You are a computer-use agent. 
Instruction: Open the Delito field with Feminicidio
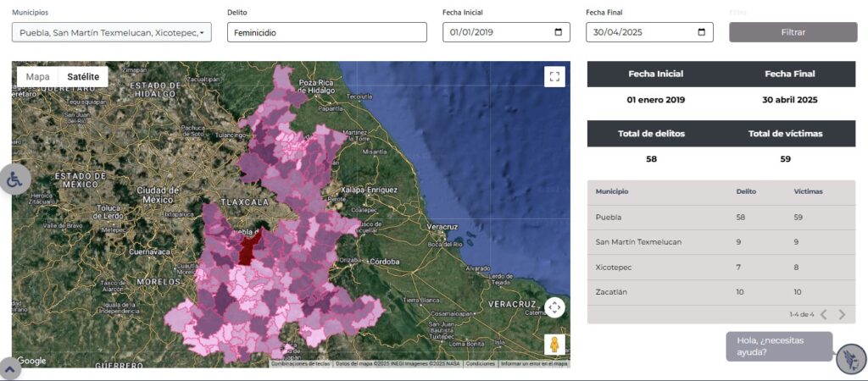pos(326,32)
